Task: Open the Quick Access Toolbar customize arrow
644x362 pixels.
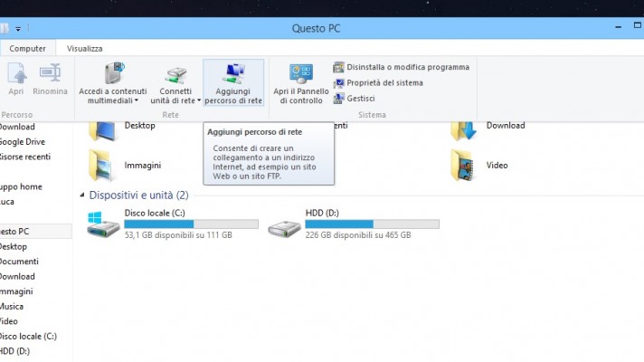Action: click(18, 29)
